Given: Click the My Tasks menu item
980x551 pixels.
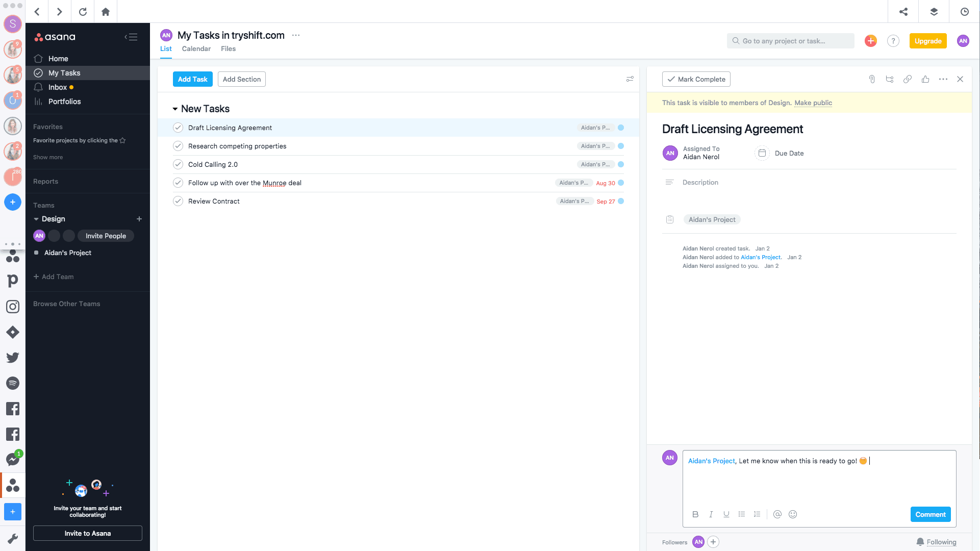Looking at the screenshot, I should coord(64,72).
